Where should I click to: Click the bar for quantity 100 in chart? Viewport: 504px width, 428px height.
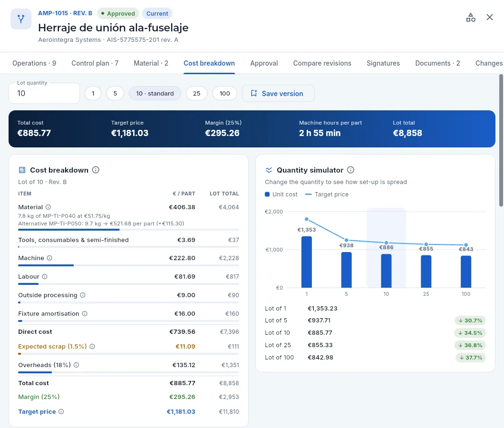click(466, 272)
